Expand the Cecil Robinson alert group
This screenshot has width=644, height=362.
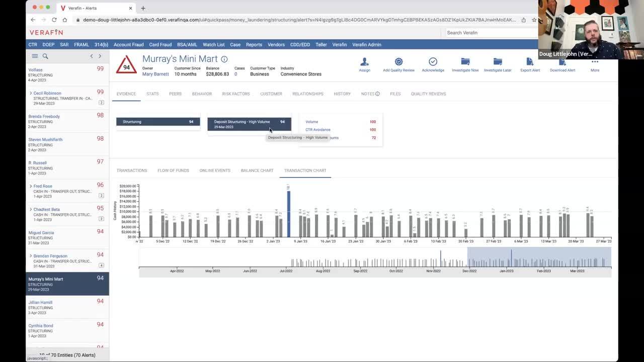tap(31, 93)
